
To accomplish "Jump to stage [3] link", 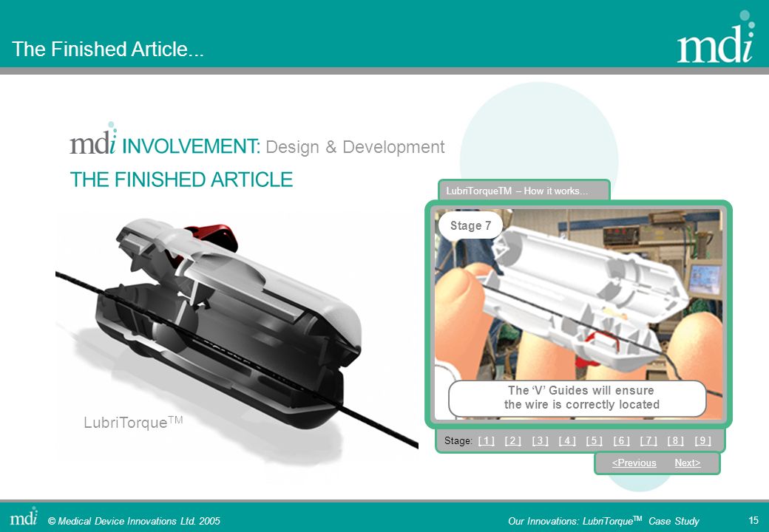I will click(540, 440).
